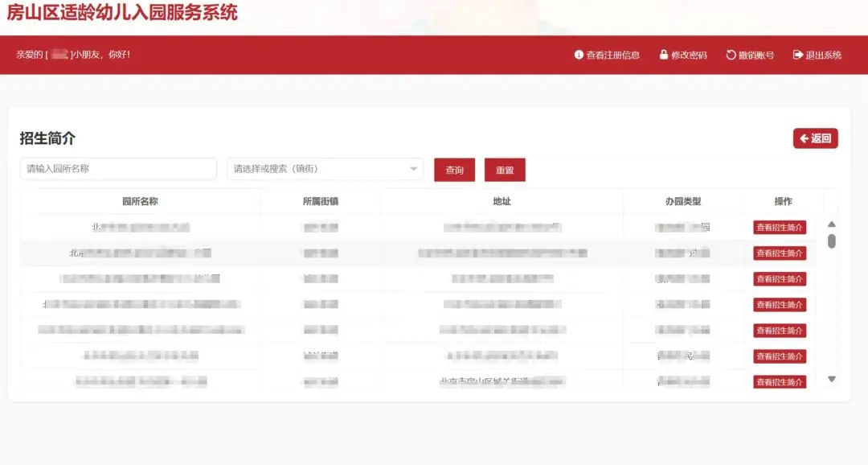Click the 园所名称 column header
Image resolution: width=868 pixels, height=465 pixels.
140,201
